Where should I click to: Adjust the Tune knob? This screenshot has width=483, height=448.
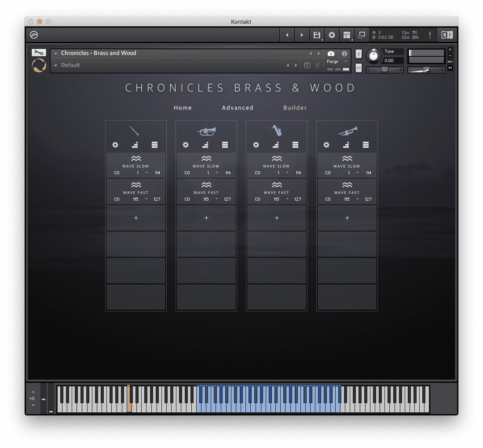point(373,56)
